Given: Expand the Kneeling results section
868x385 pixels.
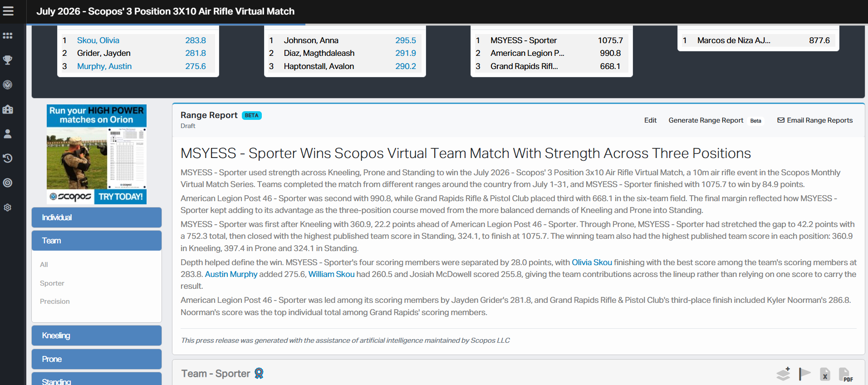Looking at the screenshot, I should [97, 336].
